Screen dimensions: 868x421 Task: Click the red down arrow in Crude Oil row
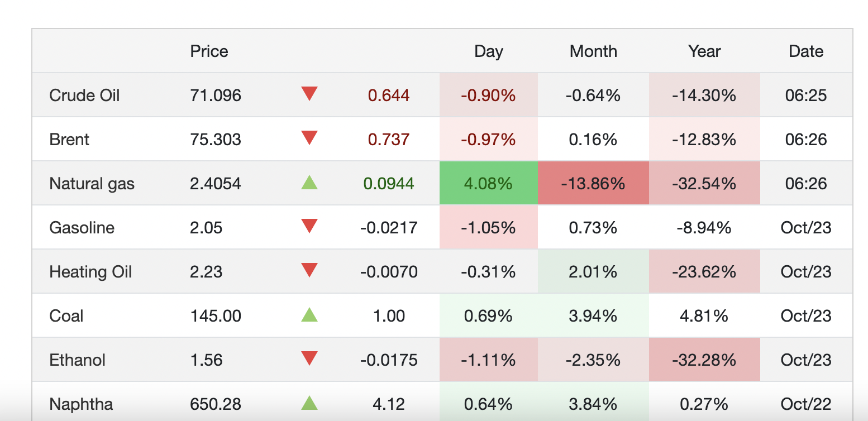click(x=309, y=94)
